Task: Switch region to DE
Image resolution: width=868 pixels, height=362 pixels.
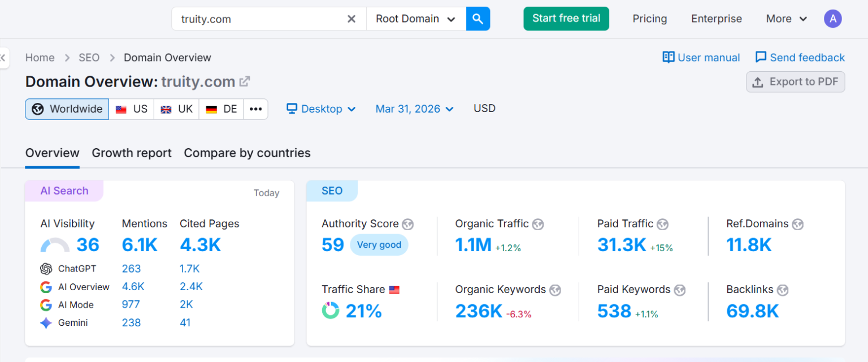Action: [x=221, y=109]
